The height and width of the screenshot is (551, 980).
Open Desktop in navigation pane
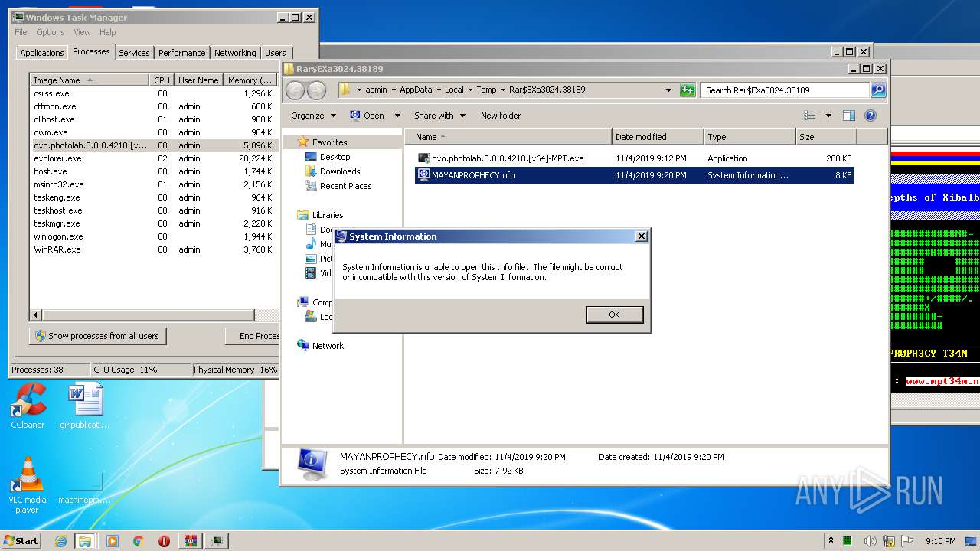pos(335,157)
